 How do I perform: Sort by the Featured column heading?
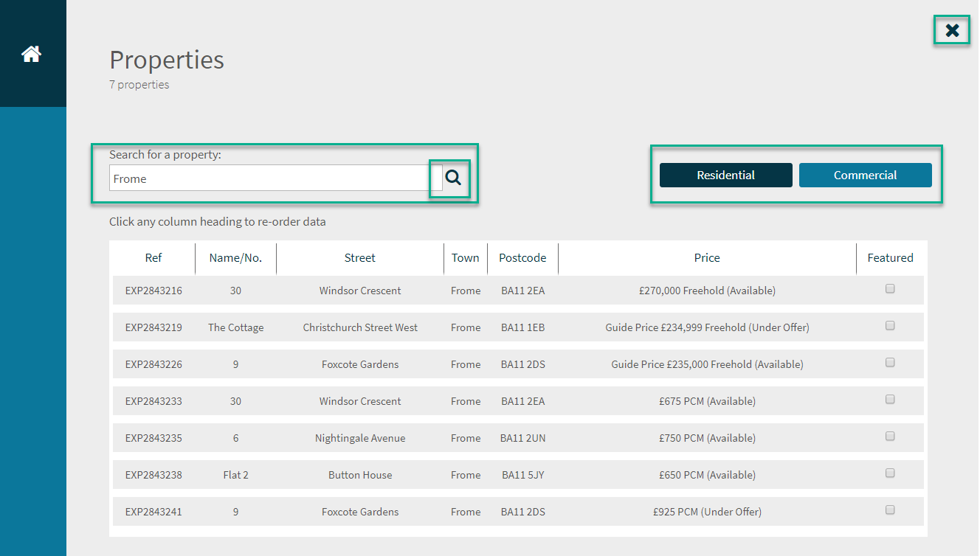point(890,258)
